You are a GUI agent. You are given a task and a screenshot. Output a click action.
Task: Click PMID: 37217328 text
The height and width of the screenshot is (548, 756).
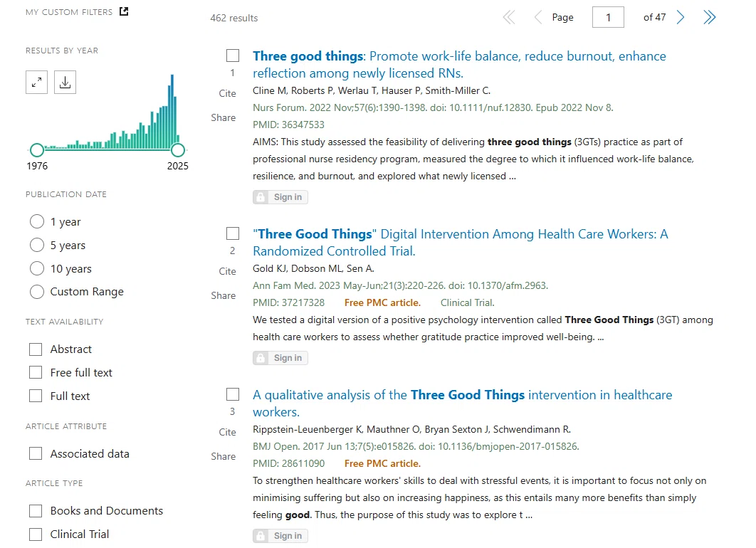point(288,302)
